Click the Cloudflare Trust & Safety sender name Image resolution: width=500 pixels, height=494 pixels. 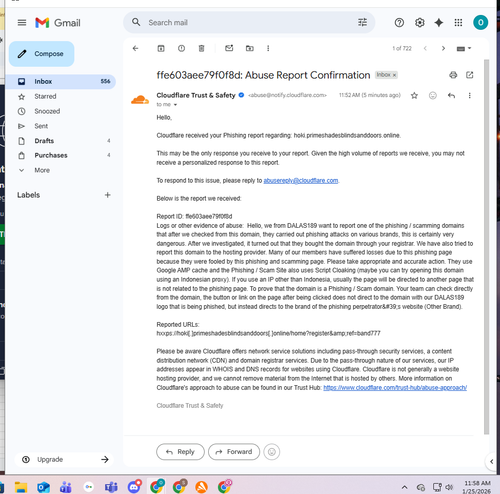pos(196,95)
